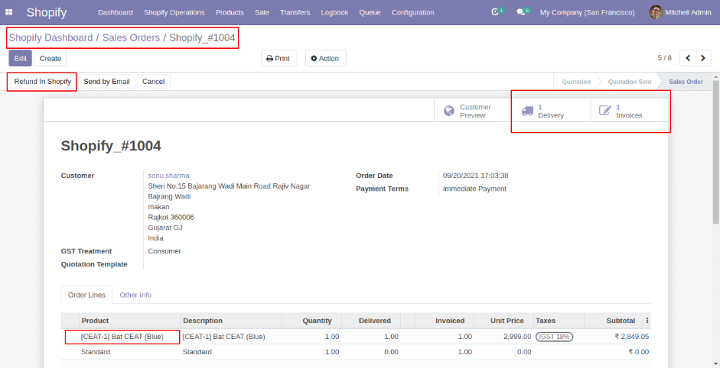This screenshot has height=368, width=720.
Task: Click the Print button
Action: click(x=279, y=58)
